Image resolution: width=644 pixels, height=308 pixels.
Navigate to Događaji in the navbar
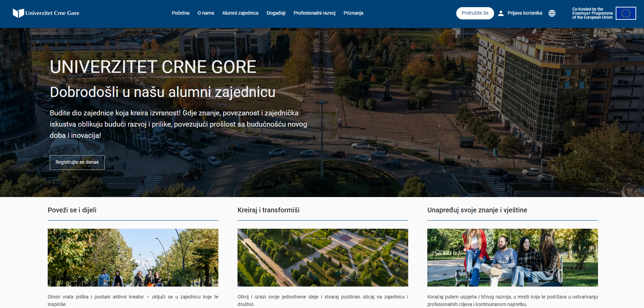[x=276, y=13]
